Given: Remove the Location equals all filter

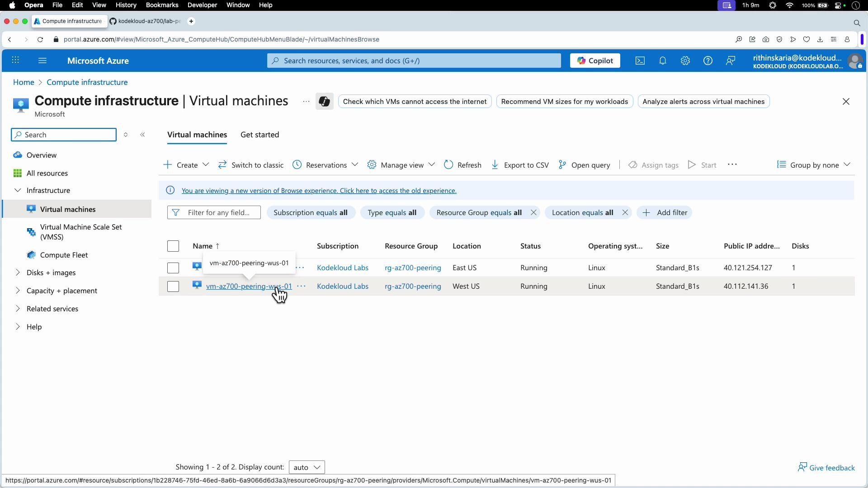Looking at the screenshot, I should (x=625, y=212).
